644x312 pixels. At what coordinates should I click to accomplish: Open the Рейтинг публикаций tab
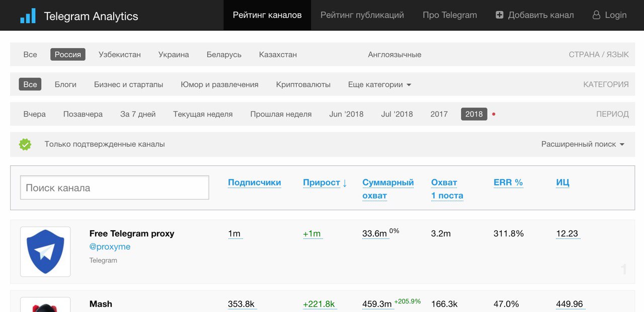(x=362, y=15)
